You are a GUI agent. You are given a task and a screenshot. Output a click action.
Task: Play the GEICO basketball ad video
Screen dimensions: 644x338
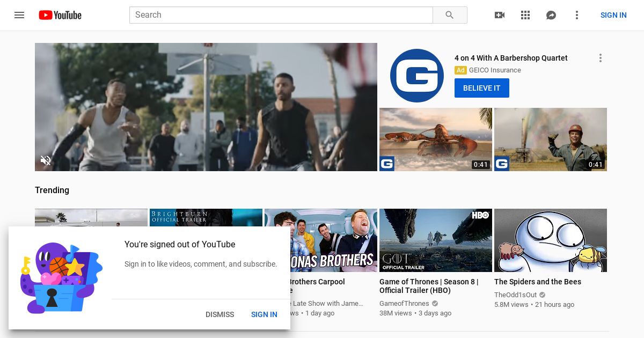click(x=206, y=107)
